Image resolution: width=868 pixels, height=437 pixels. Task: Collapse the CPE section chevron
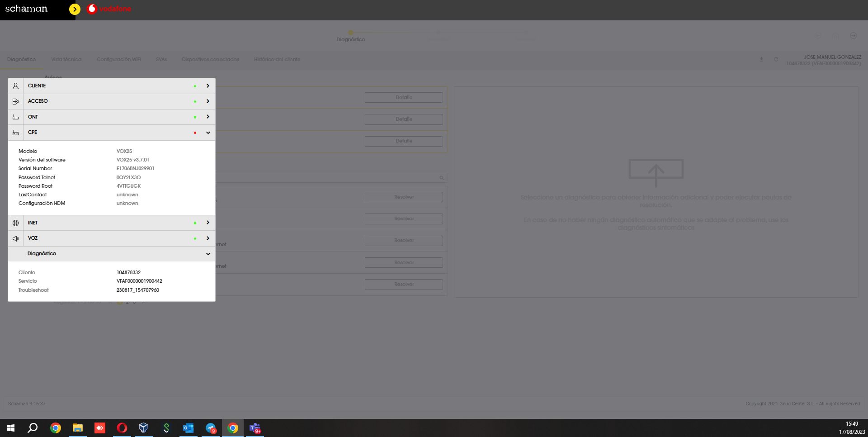pyautogui.click(x=208, y=133)
